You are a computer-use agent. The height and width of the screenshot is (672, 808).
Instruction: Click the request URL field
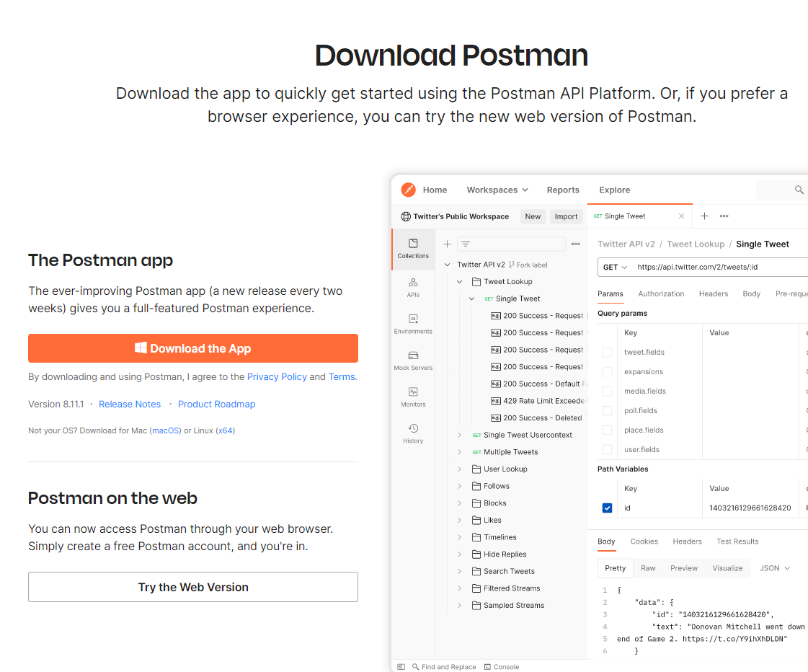pyautogui.click(x=703, y=267)
